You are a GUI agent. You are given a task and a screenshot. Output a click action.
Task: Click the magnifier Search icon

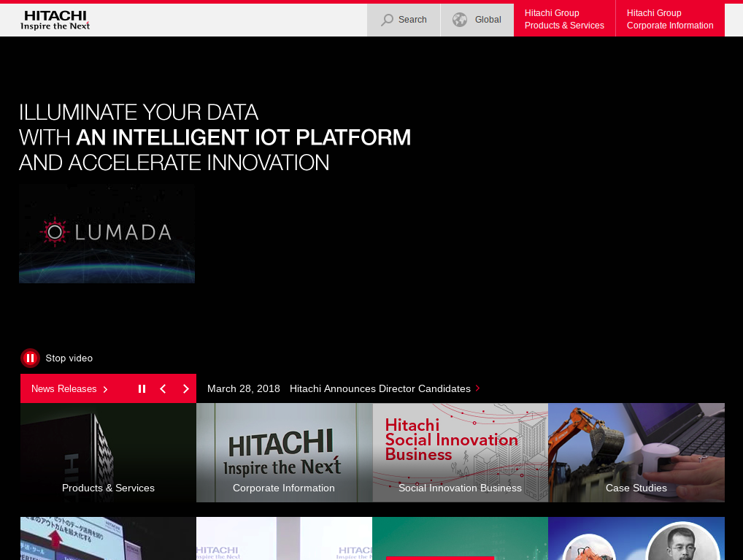387,20
